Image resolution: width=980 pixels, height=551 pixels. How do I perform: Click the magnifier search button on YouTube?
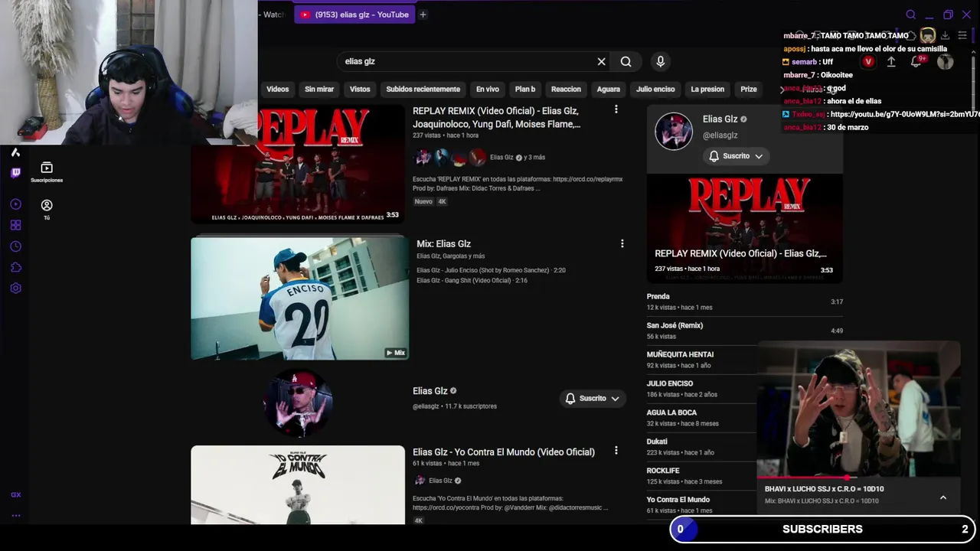pos(626,61)
